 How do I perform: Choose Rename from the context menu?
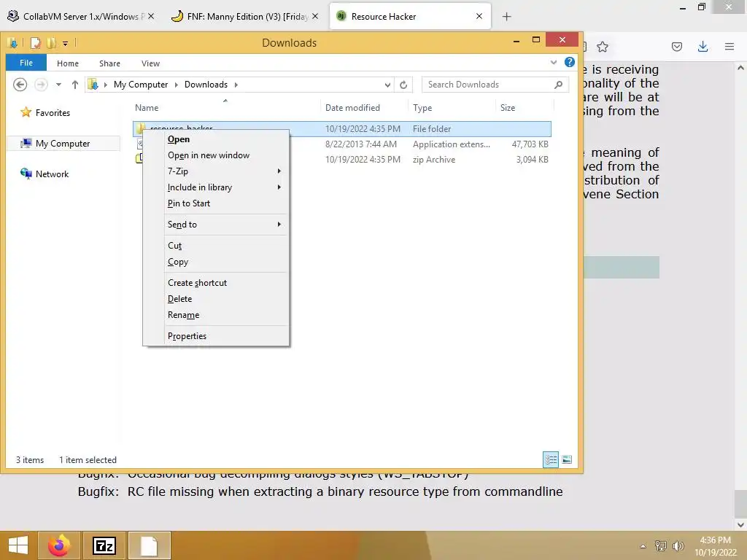[x=216, y=315]
